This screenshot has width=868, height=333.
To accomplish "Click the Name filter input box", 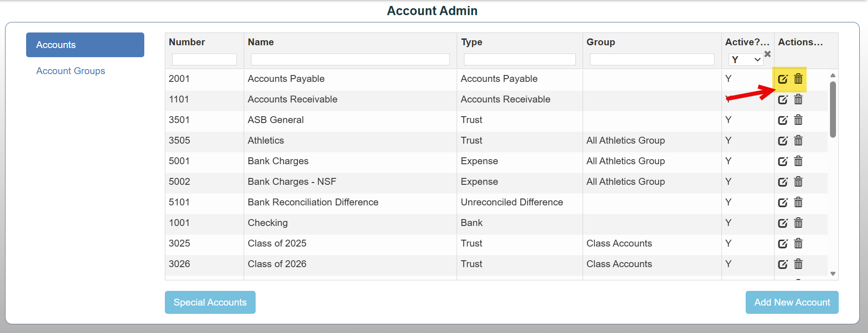I will [x=350, y=59].
